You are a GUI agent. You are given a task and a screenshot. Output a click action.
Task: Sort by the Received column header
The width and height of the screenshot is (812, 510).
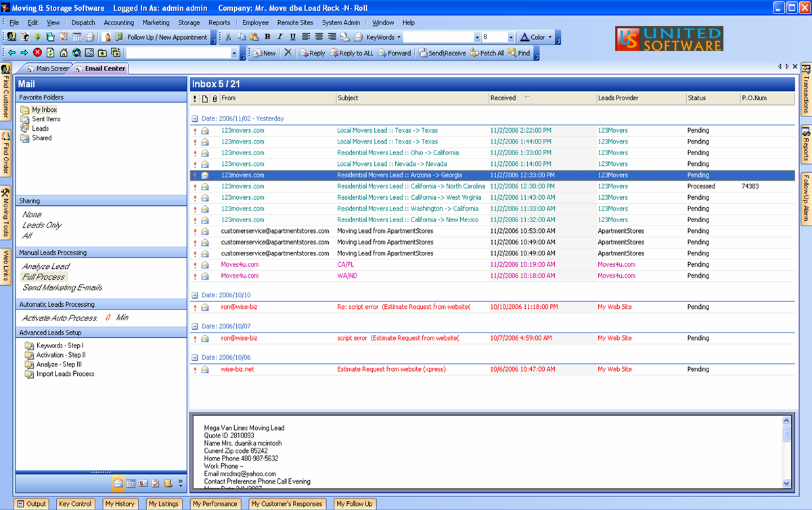[x=543, y=98]
